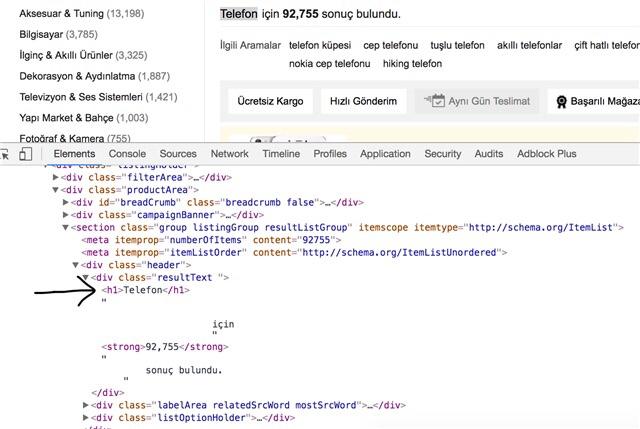The width and height of the screenshot is (640, 429).
Task: Click the Aynı Gün Teslimat filter
Action: tap(477, 101)
